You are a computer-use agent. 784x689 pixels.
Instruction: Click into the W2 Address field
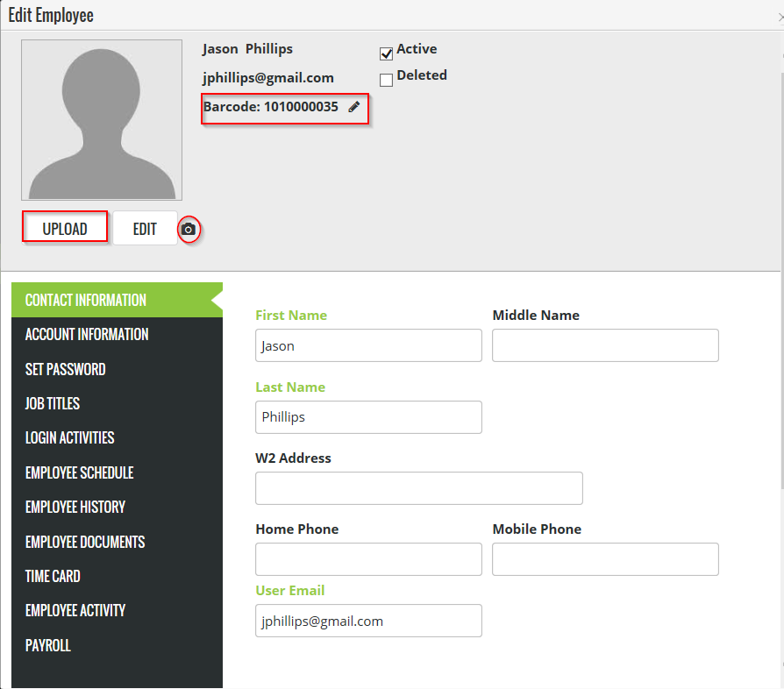(418, 488)
